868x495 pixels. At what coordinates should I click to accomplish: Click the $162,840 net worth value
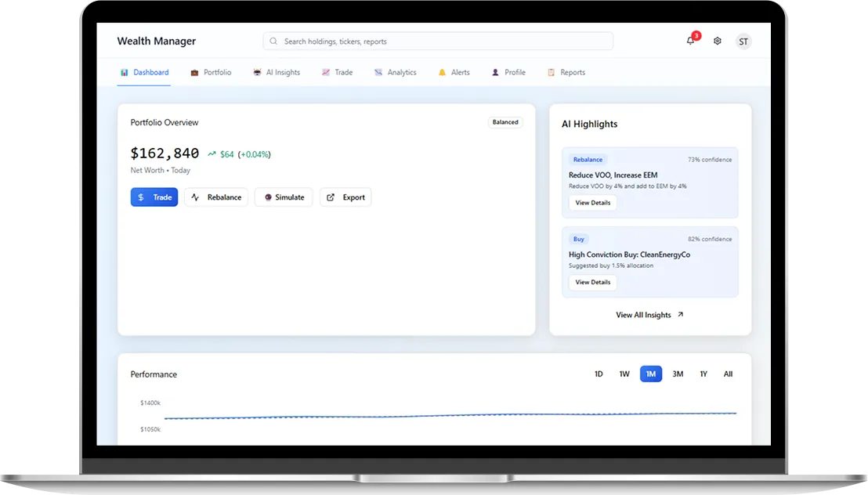[x=165, y=154]
